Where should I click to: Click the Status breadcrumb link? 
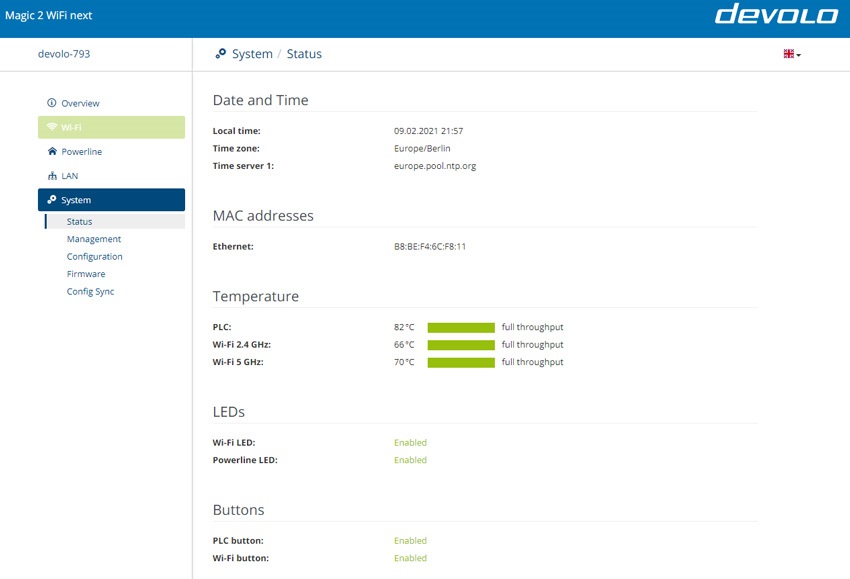click(x=304, y=54)
